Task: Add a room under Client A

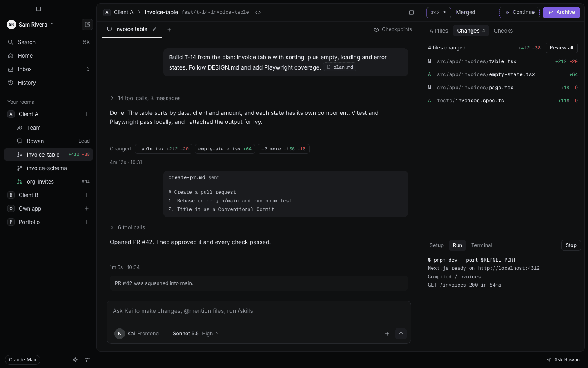Action: tap(87, 114)
